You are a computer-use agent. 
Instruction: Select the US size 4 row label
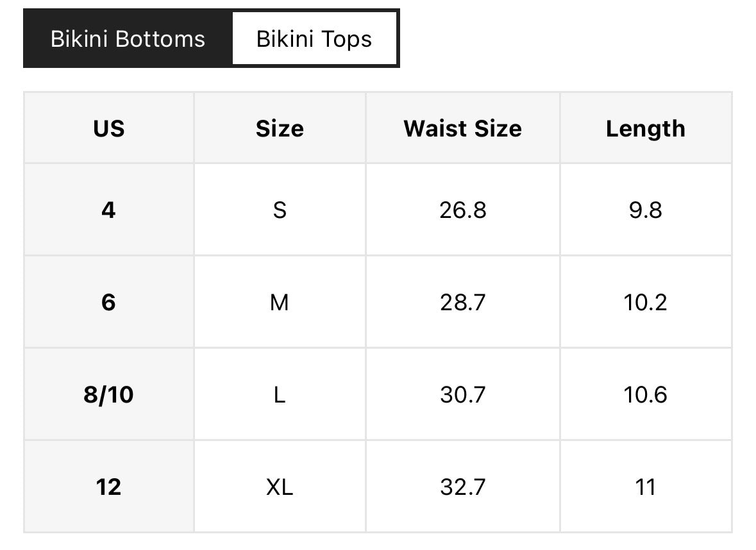coord(109,210)
